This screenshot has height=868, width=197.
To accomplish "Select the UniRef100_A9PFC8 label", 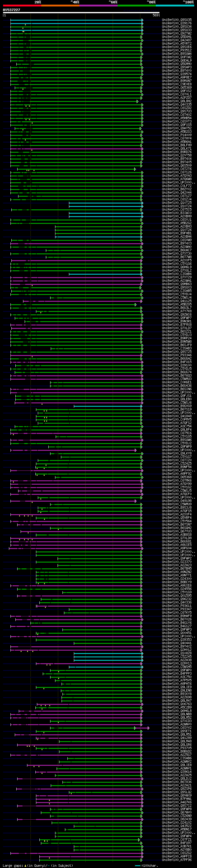I will click(x=177, y=856).
